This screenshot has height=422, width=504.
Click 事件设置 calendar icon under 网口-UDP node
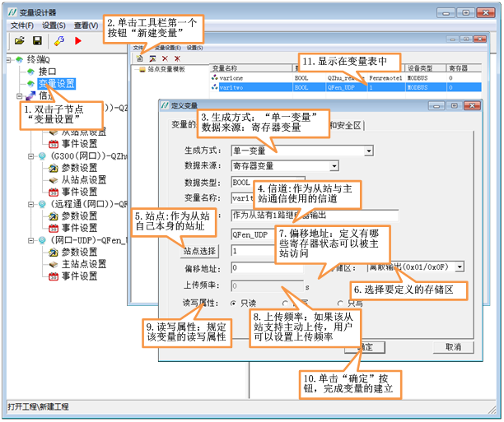(x=54, y=276)
